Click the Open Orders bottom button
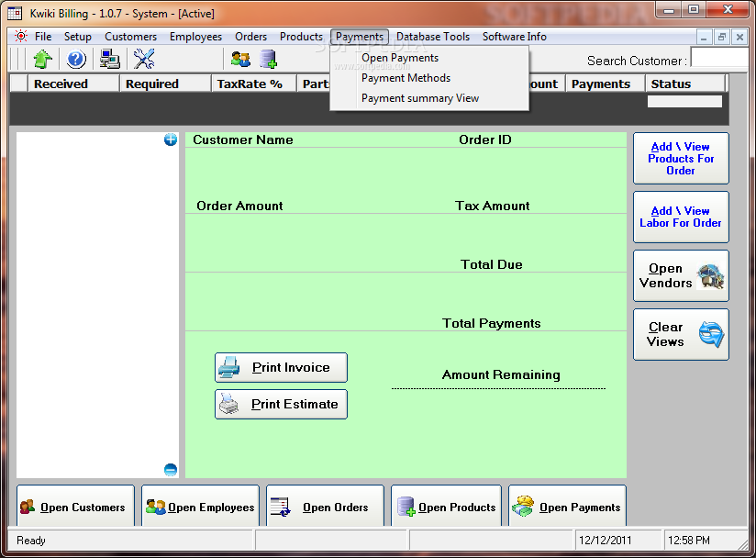 click(325, 507)
